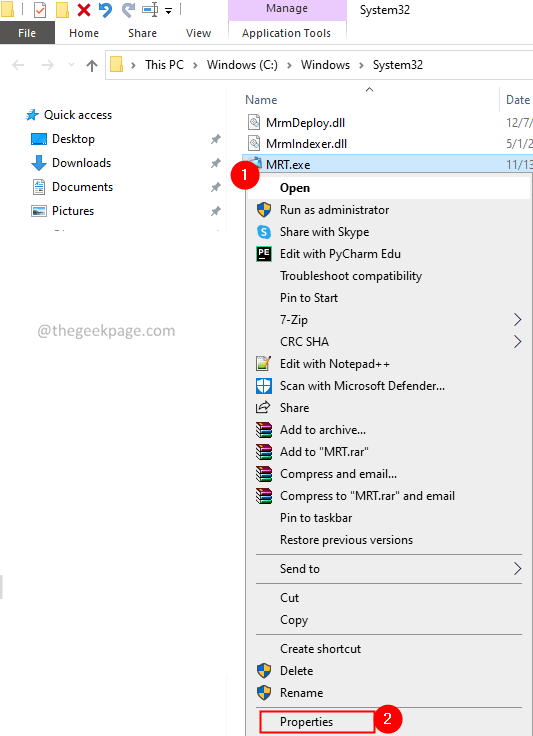The image size is (533, 736).
Task: Click the shield icon next to Run as administrator
Action: click(264, 210)
